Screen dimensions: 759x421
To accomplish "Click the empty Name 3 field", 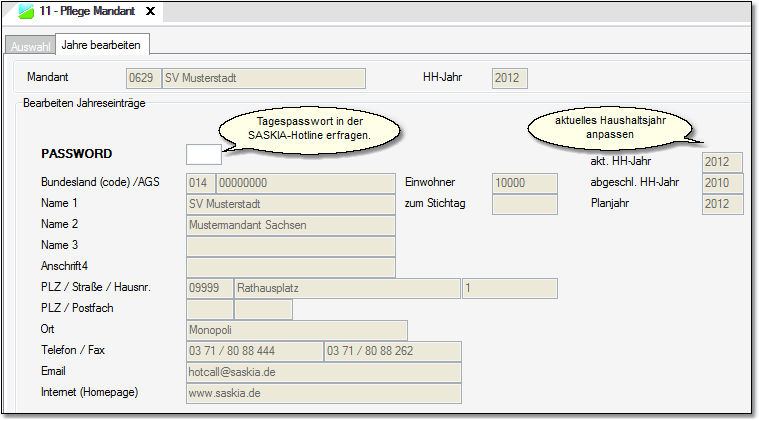I will [x=290, y=246].
